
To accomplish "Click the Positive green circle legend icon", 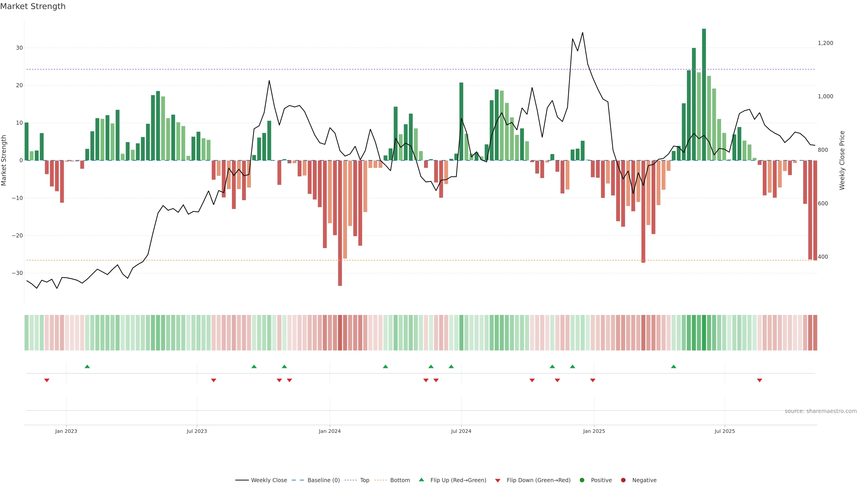I will [x=582, y=480].
